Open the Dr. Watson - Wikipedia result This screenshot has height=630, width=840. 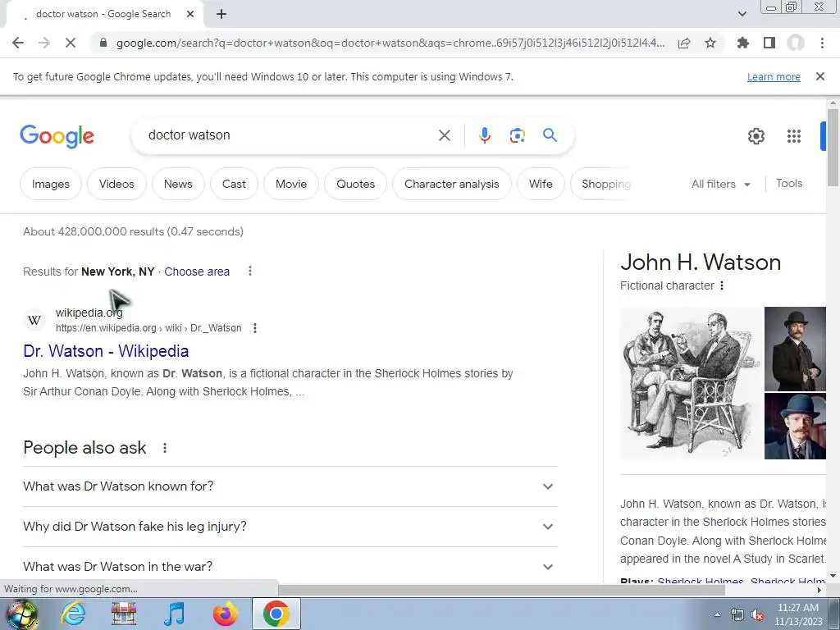(106, 351)
